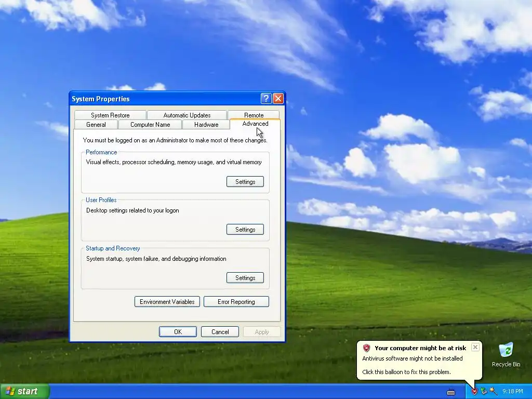Click 'Your computer might be at risk' heading
This screenshot has width=532, height=399.
click(x=420, y=348)
